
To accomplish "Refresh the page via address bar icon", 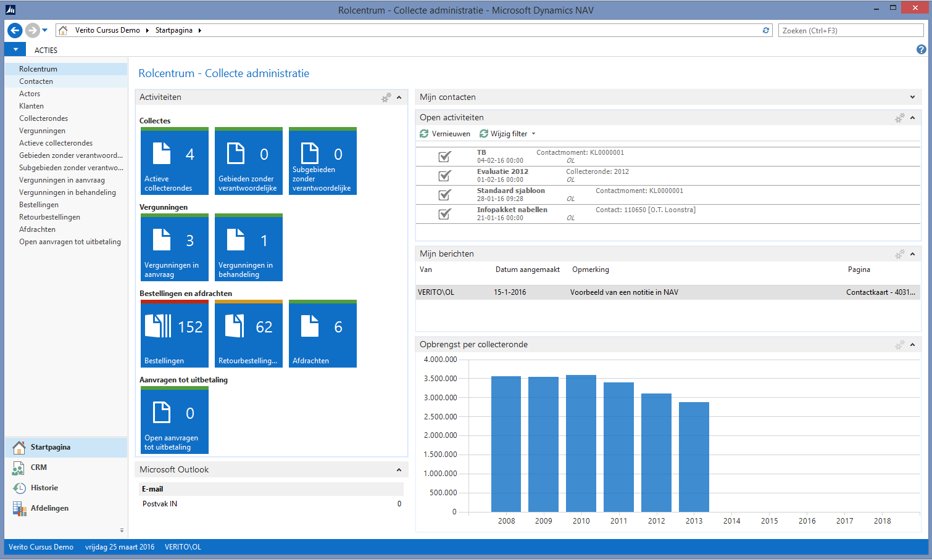I will point(766,30).
